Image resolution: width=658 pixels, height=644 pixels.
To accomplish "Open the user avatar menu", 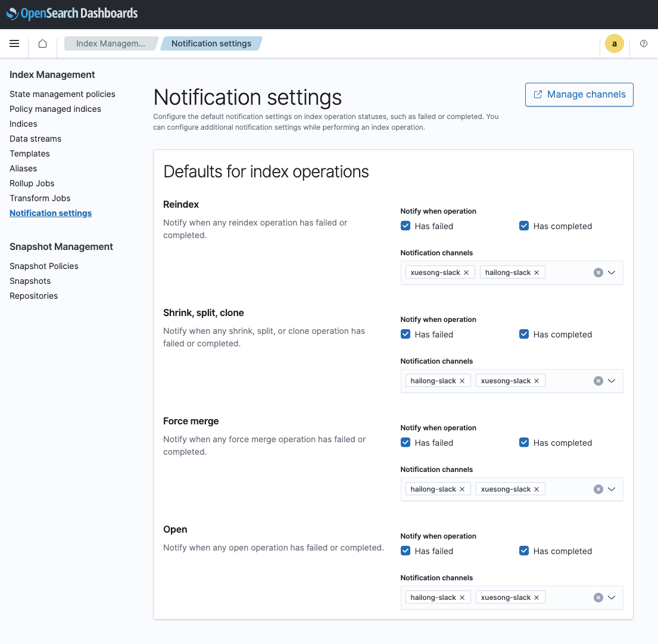I will coord(614,43).
